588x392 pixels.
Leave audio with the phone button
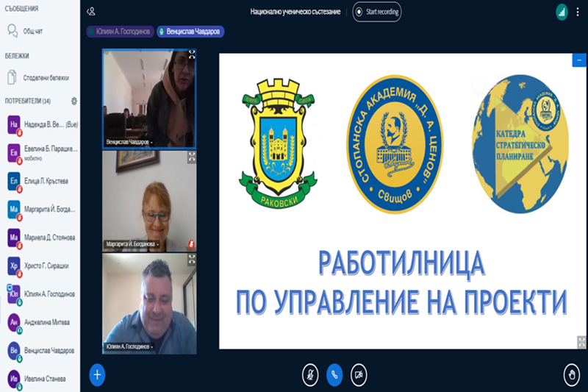334,375
